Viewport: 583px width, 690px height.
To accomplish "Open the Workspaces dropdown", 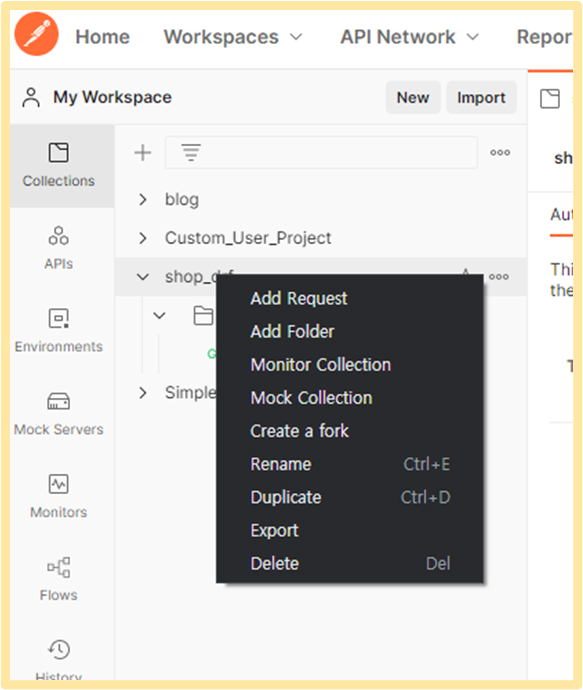I will pyautogui.click(x=233, y=37).
